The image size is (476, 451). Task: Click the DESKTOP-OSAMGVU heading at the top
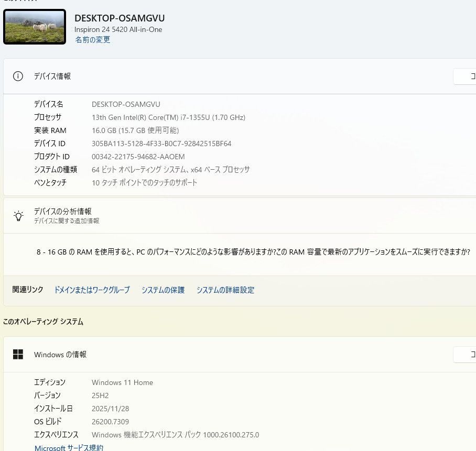[120, 18]
